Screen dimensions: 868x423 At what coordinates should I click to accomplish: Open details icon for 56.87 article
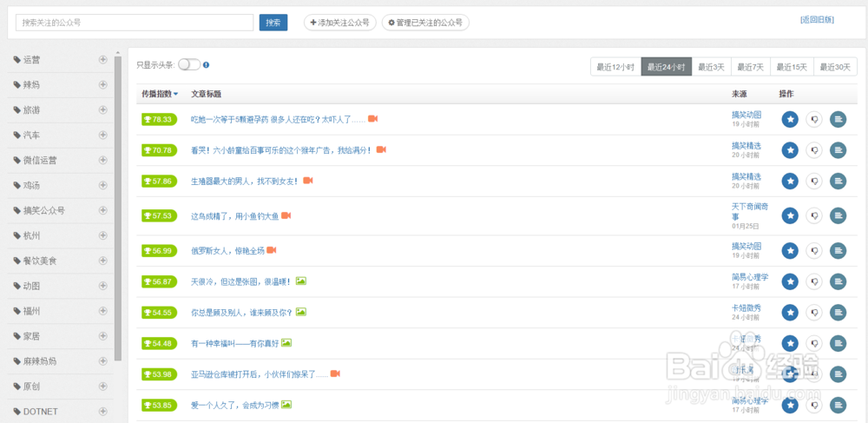(x=838, y=281)
